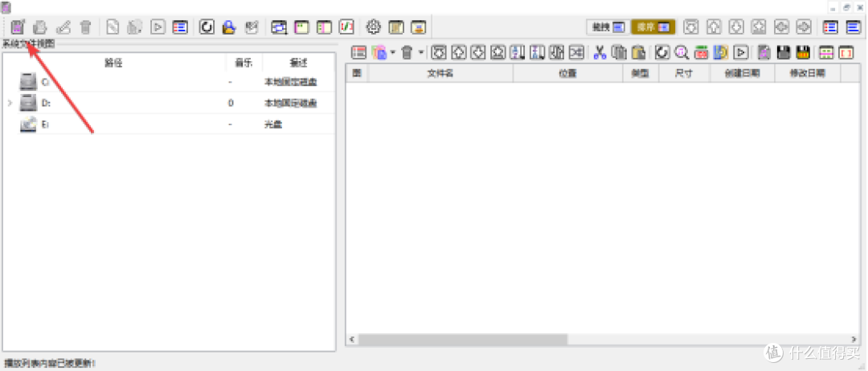This screenshot has width=868, height=371.
Task: Click the 光盘 description text
Action: [x=273, y=125]
